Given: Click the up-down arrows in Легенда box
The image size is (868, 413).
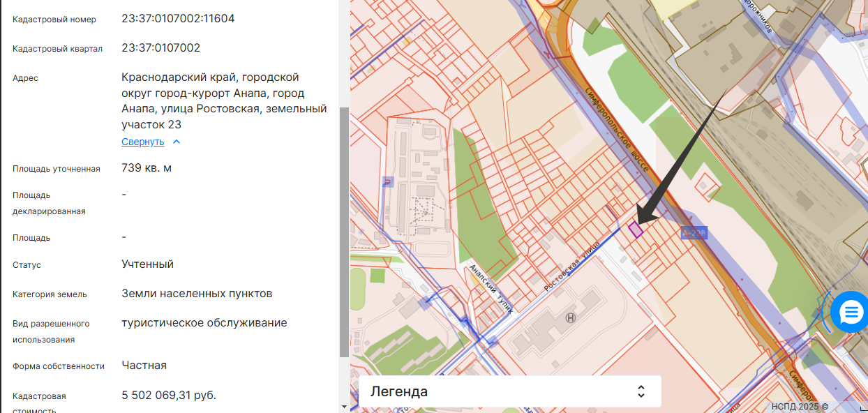Looking at the screenshot, I should coord(641,391).
